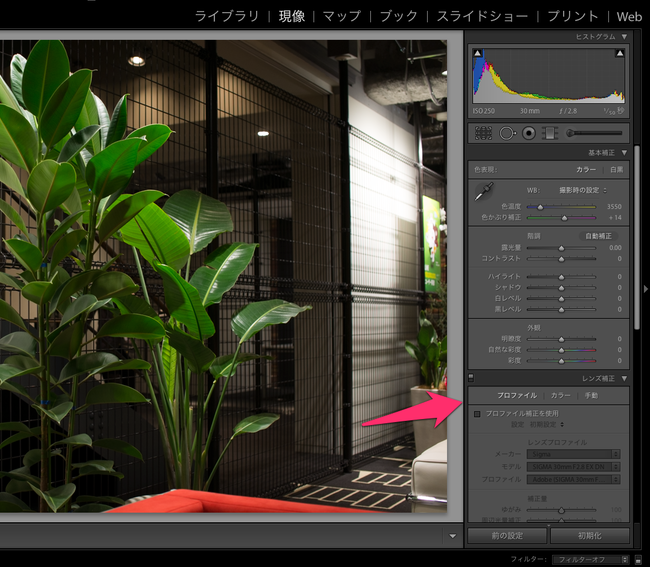Select the Spot Removal tool
The width and height of the screenshot is (650, 567).
click(x=507, y=133)
